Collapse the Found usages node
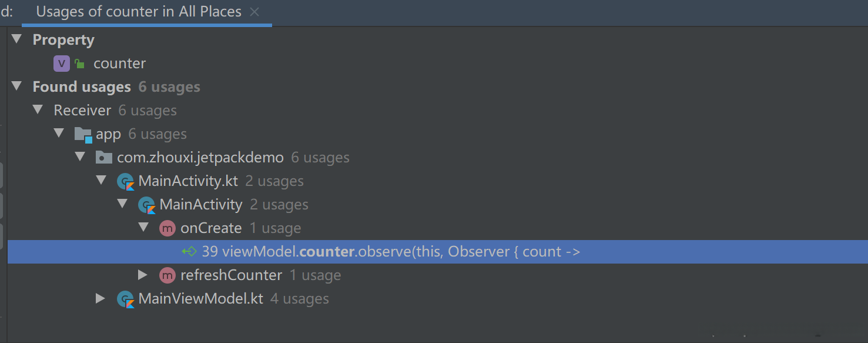This screenshot has width=868, height=343. click(16, 86)
